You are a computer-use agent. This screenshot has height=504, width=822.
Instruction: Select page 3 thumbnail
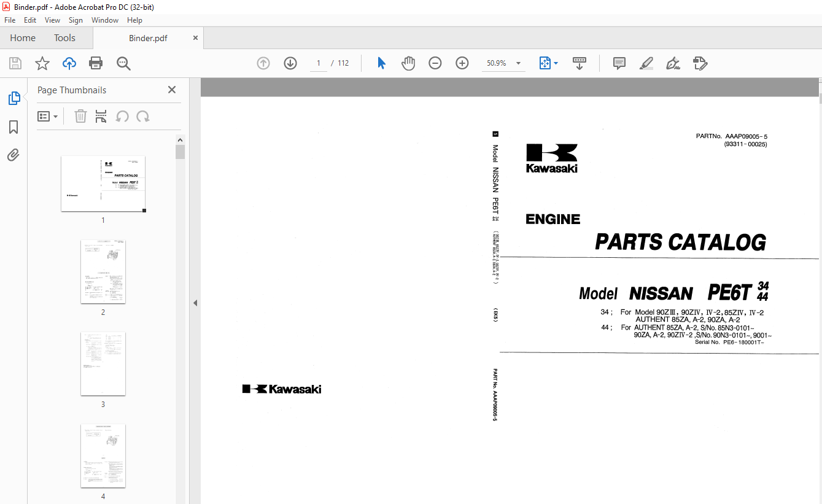(x=103, y=363)
